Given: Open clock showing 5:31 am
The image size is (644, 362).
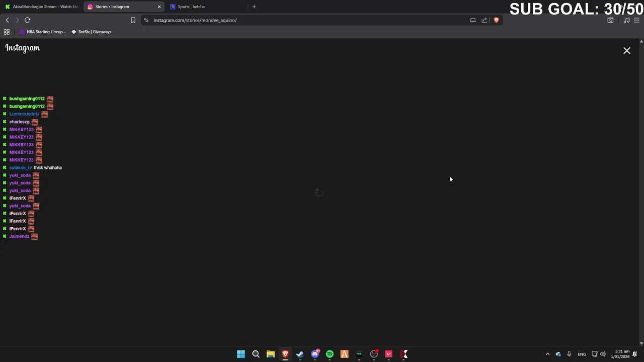Looking at the screenshot, I should (620, 354).
